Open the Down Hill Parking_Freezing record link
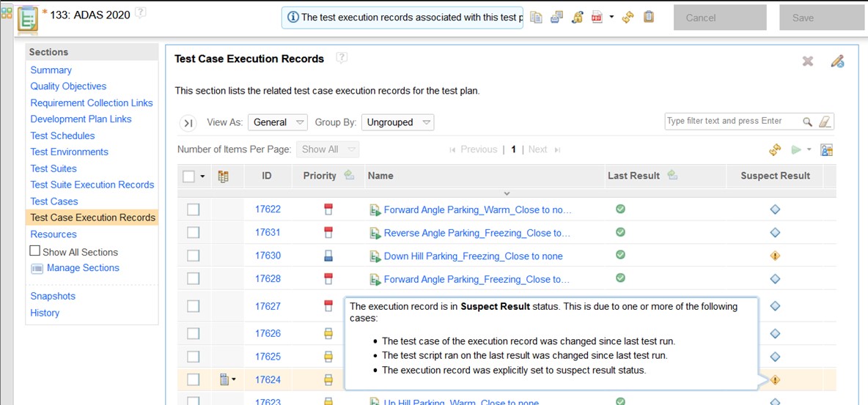Image resolution: width=868 pixels, height=405 pixels. (x=473, y=256)
